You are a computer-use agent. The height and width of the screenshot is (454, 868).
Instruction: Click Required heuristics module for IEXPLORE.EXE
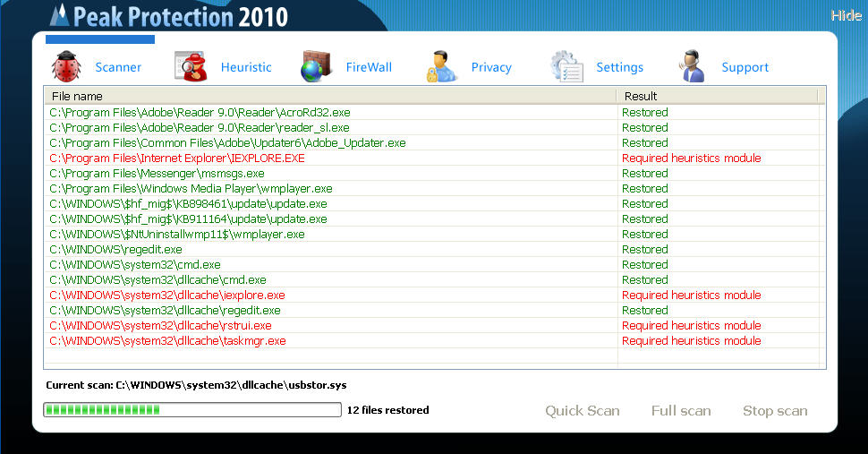coord(692,158)
